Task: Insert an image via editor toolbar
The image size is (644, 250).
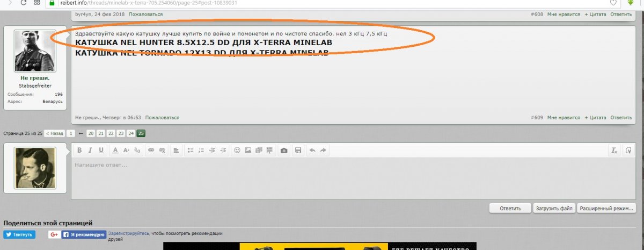Action: [x=248, y=151]
